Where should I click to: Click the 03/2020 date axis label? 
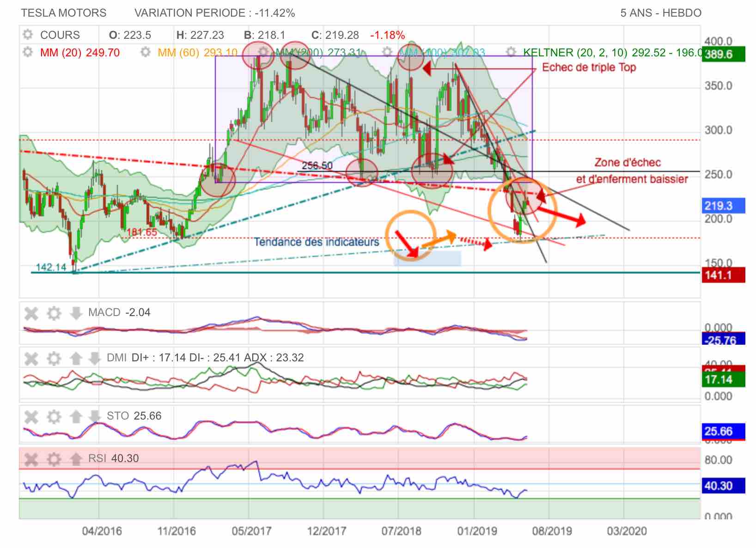click(627, 531)
